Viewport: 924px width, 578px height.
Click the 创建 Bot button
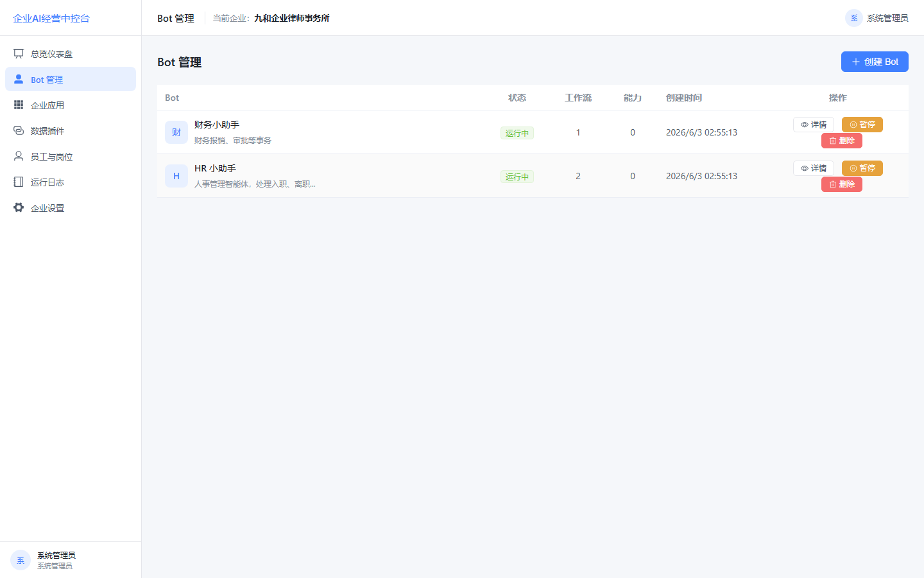tap(875, 62)
